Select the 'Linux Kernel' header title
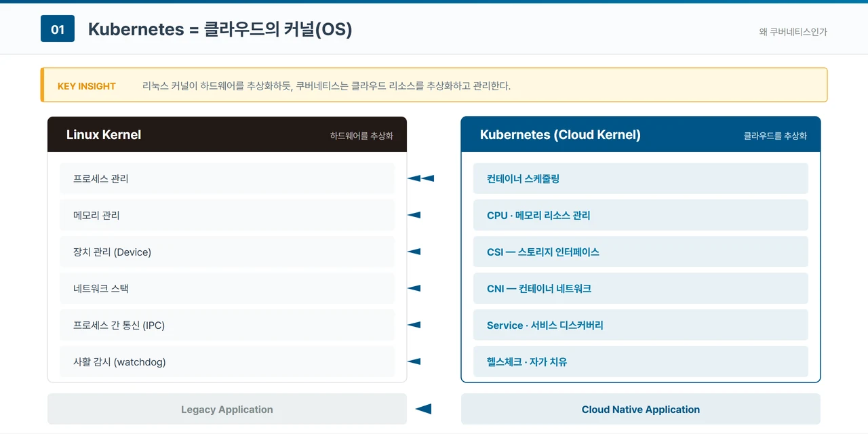 click(x=104, y=134)
